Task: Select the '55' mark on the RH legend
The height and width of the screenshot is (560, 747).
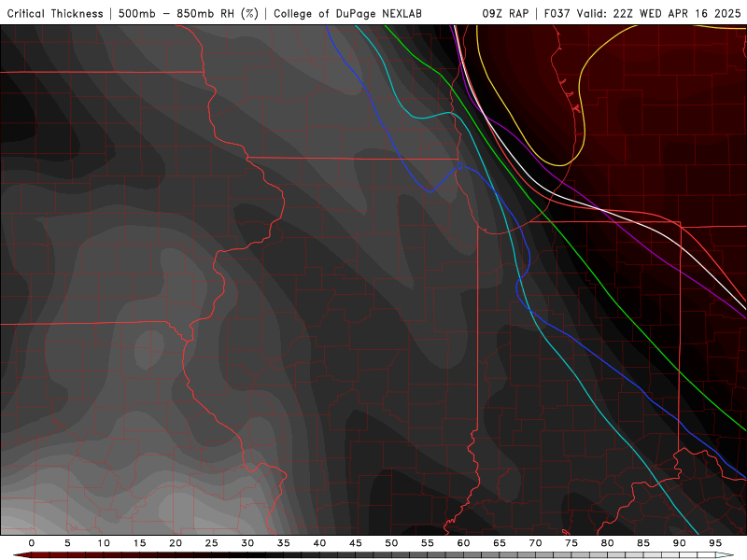Action: tap(428, 543)
